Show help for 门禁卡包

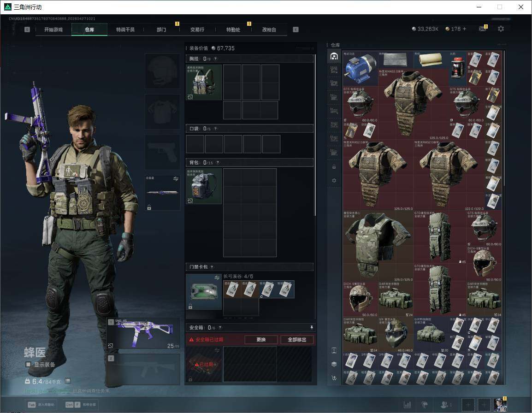point(212,267)
